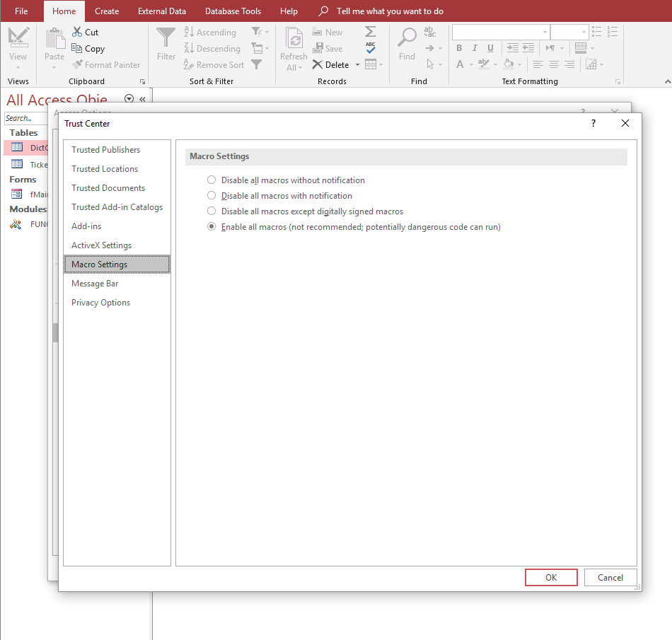The height and width of the screenshot is (640, 672).
Task: Collapse navigation pane with shutter arrows
Action: pos(142,100)
